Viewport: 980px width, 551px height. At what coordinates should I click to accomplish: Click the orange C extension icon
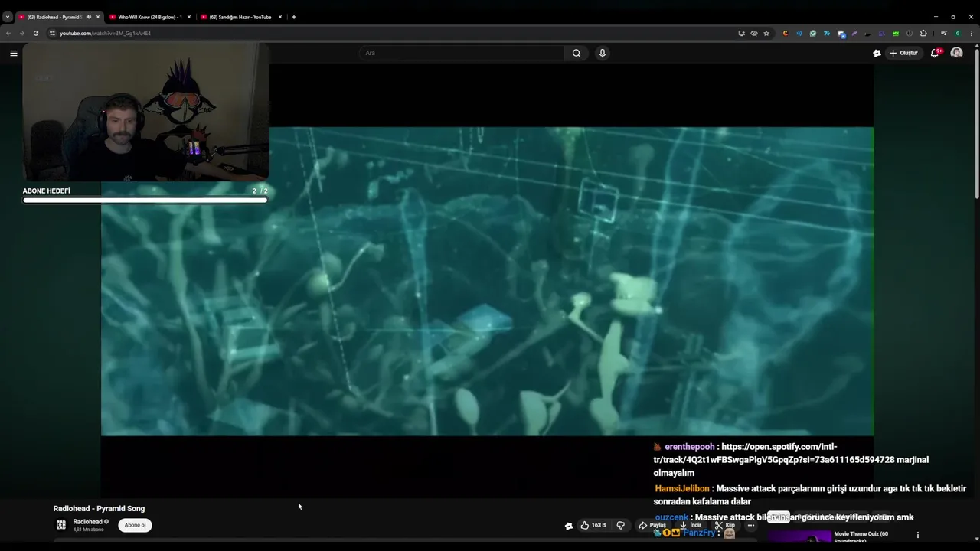[x=786, y=34]
